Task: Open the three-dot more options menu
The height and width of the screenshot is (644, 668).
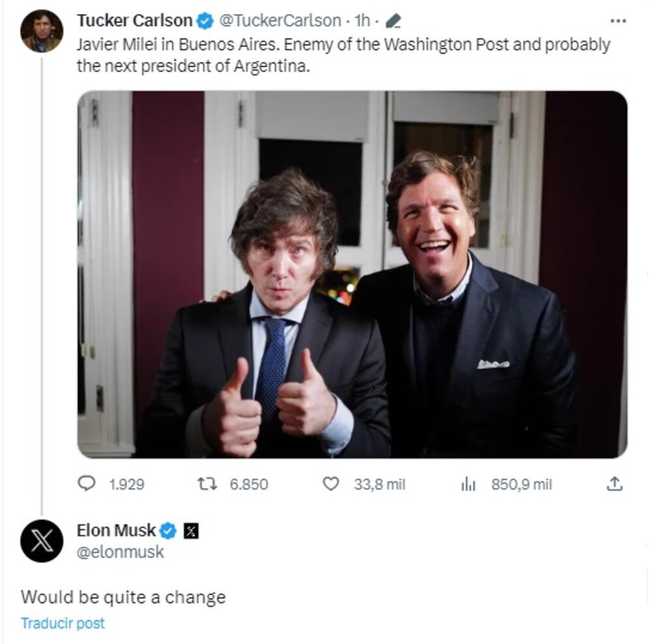Action: (x=617, y=20)
